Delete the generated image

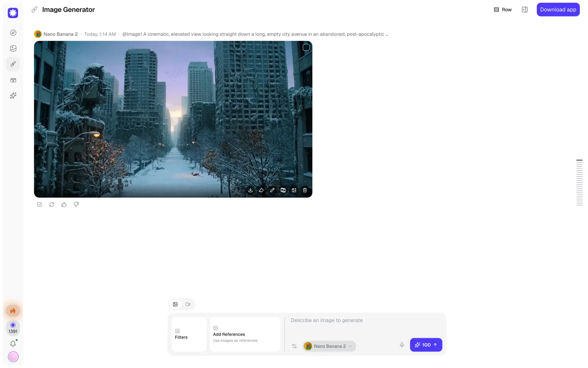point(305,190)
